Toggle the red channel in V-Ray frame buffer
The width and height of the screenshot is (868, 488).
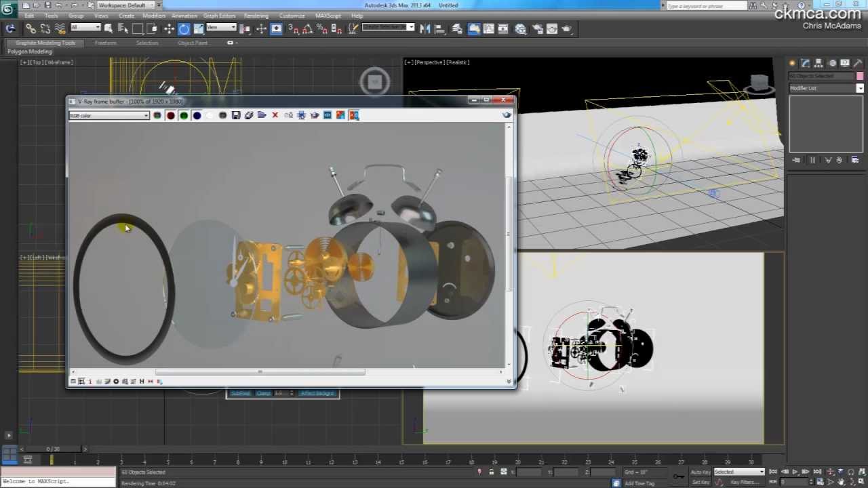170,115
